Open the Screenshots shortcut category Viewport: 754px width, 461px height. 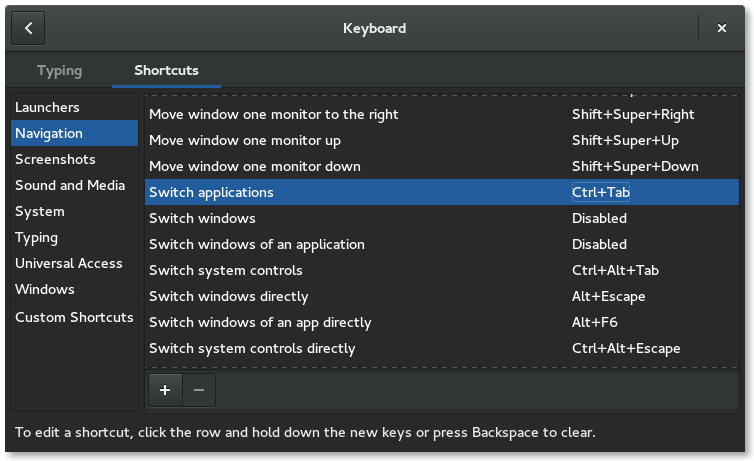(55, 159)
